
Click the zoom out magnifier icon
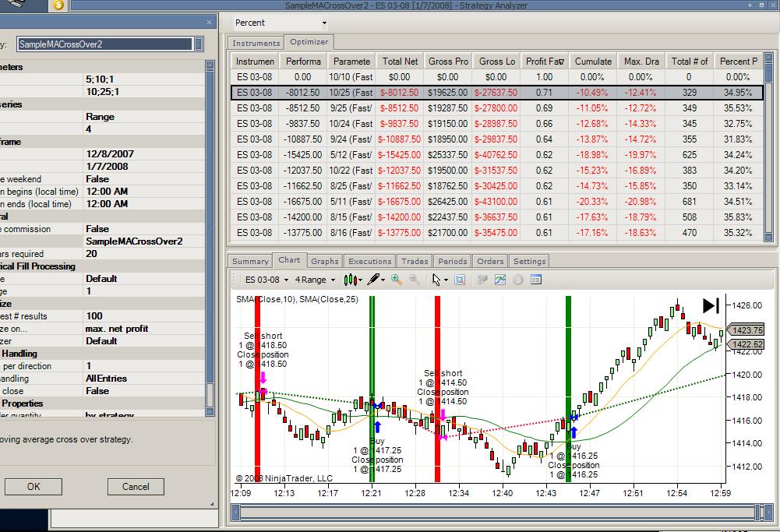pos(415,280)
